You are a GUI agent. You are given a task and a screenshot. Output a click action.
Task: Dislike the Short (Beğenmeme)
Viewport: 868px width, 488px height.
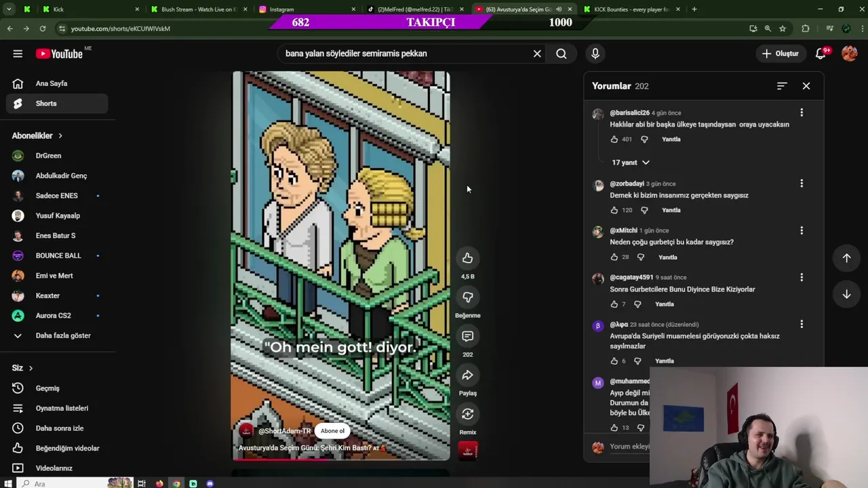coord(467,297)
